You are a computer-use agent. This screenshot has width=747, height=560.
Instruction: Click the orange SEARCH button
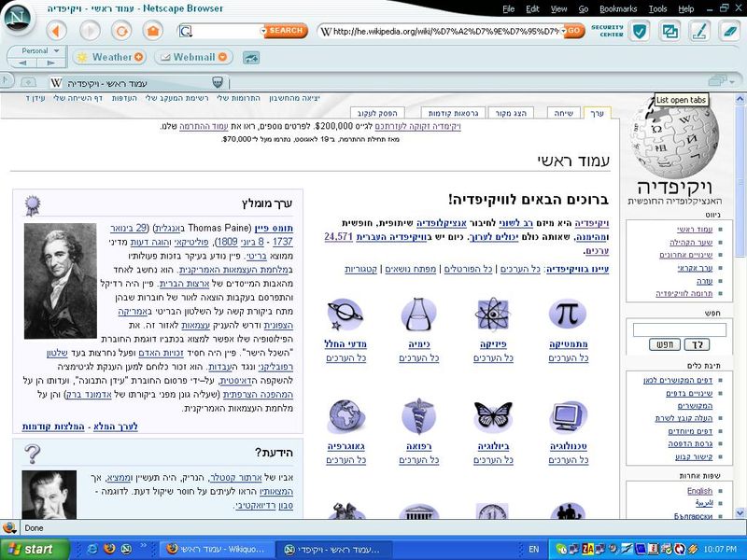(x=286, y=31)
